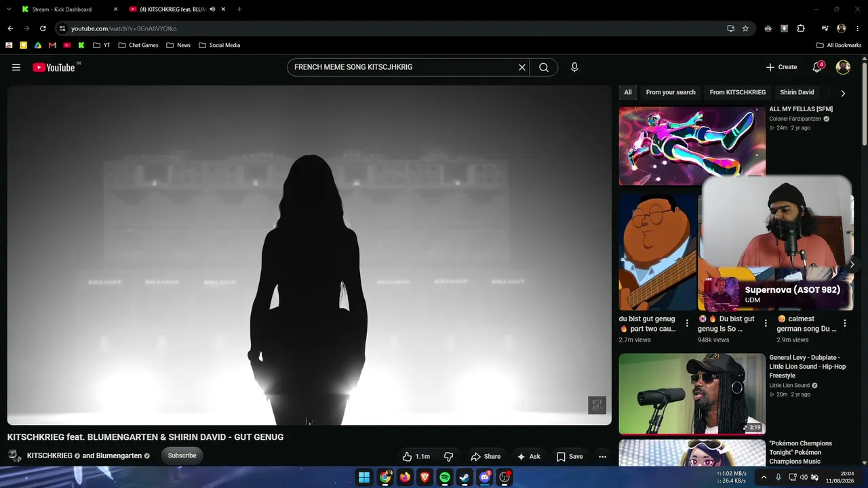The width and height of the screenshot is (868, 488).
Task: Switch to the Stream - Kick Dashboard tab
Action: pos(62,9)
